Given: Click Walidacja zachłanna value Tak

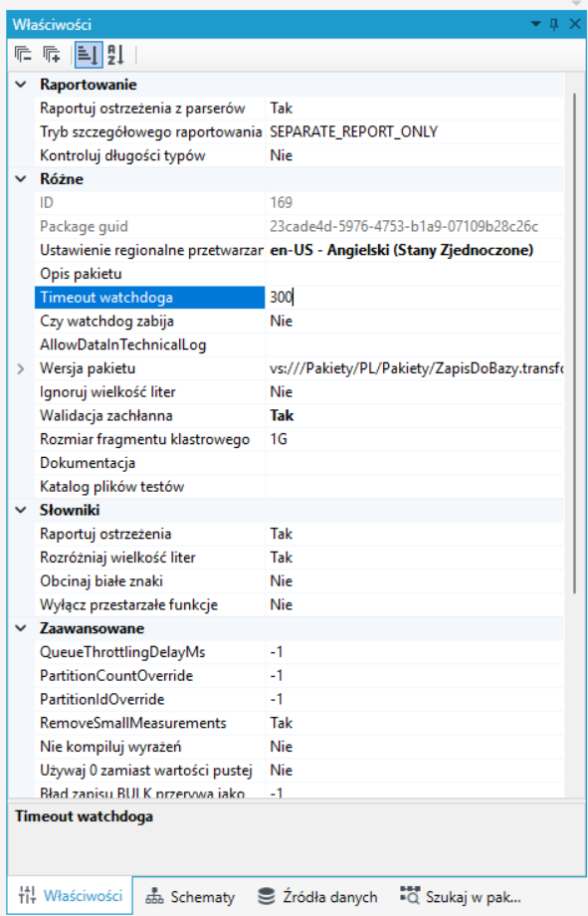Looking at the screenshot, I should (x=282, y=416).
